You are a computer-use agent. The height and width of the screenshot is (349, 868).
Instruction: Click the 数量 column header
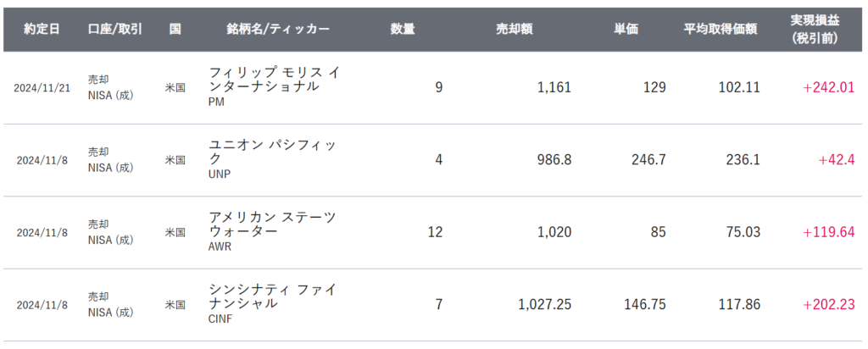(x=403, y=29)
